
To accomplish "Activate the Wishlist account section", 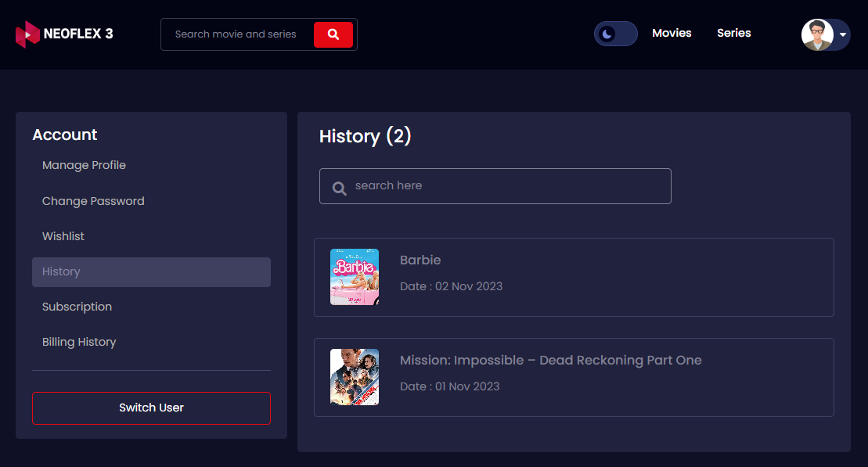I will point(63,235).
